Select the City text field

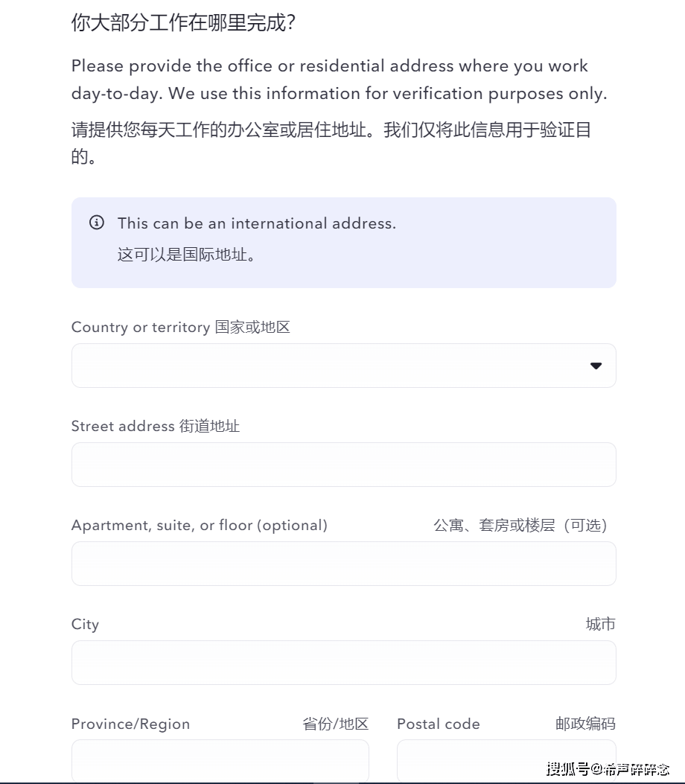(343, 663)
